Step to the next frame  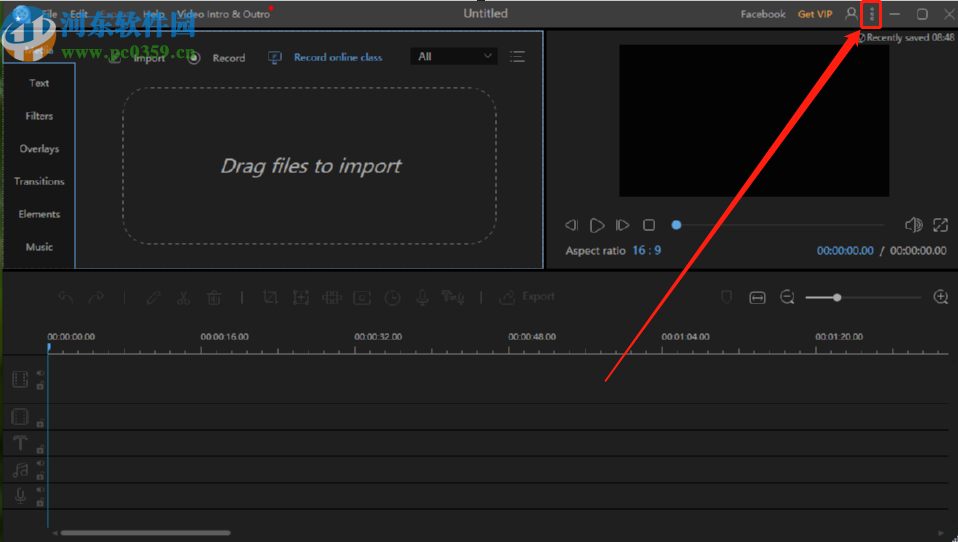[622, 225]
